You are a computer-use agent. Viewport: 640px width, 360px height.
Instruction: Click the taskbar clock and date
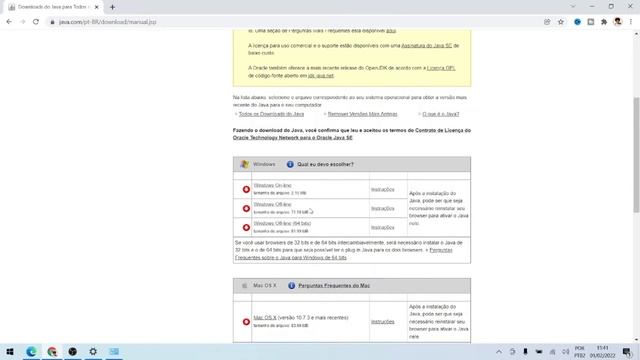coord(602,351)
